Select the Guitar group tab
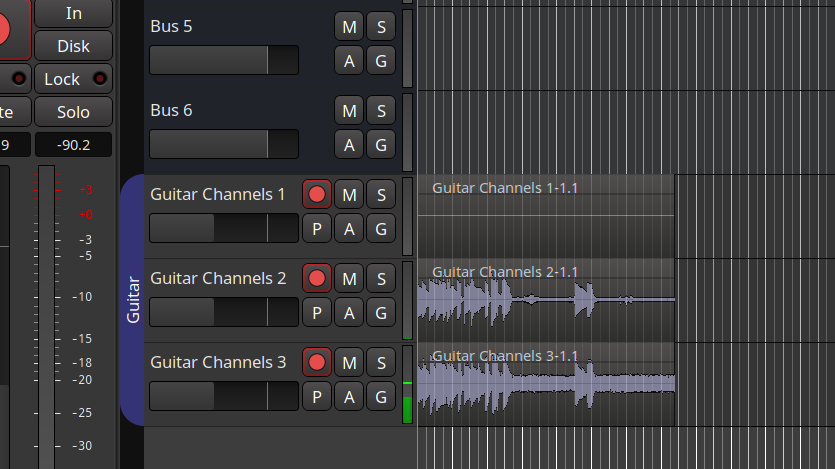The height and width of the screenshot is (469, 835). click(132, 300)
